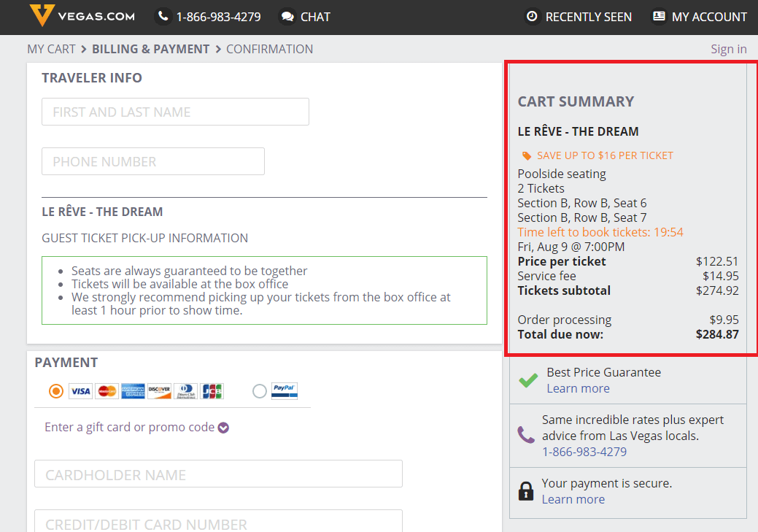Click the Cardholder Name field
The image size is (758, 532).
218,474
